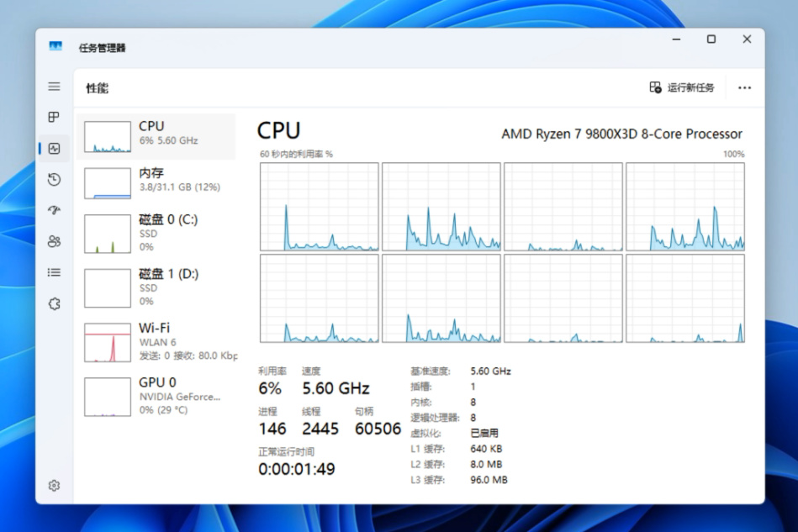Image resolution: width=798 pixels, height=532 pixels.
Task: Select Wi-Fi WLAN 6 resource
Action: pos(156,342)
